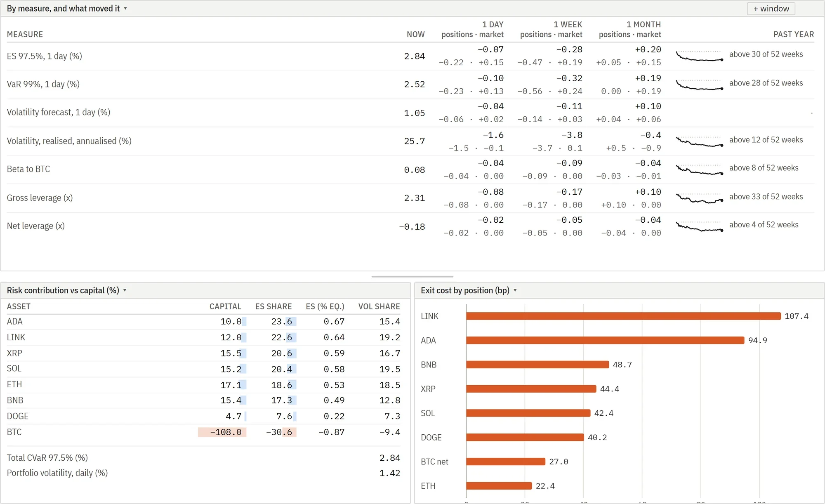
Task: Click the ES SHARE column header
Action: [273, 306]
